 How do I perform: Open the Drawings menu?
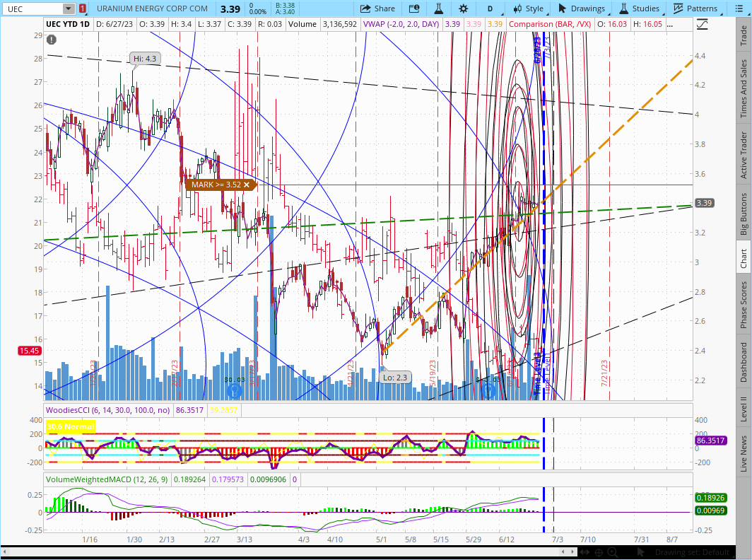click(x=582, y=8)
